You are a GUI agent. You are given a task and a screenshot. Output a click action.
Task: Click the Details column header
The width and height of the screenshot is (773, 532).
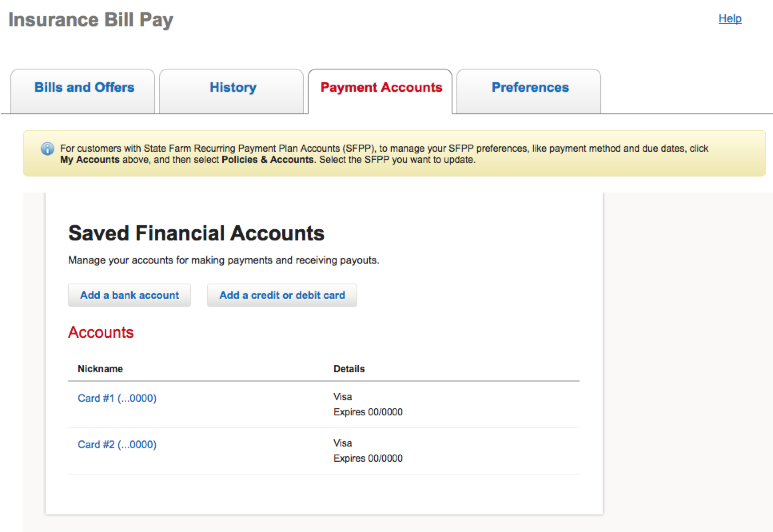(x=349, y=369)
